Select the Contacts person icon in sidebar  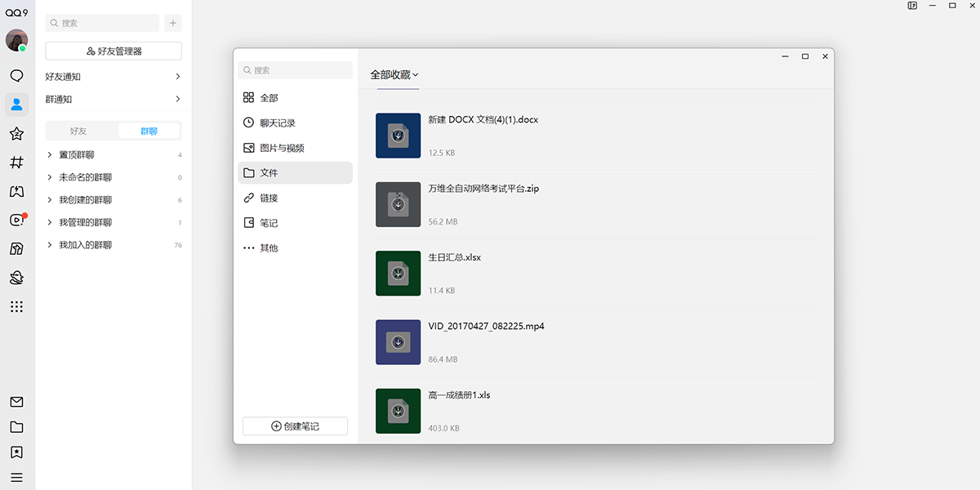pos(16,104)
